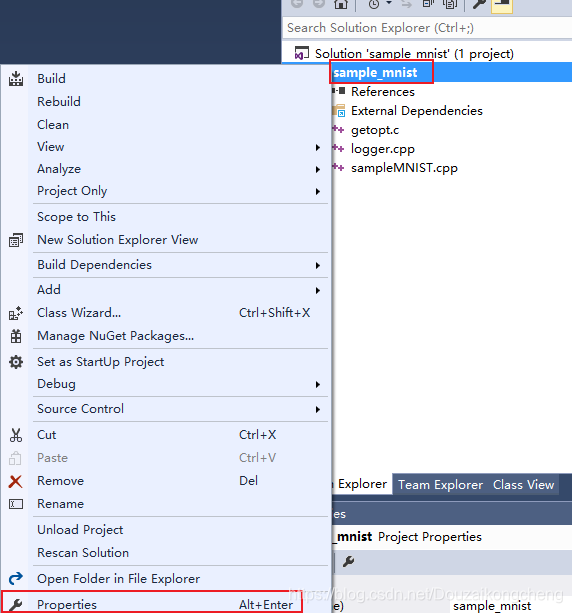Expand the References node
This screenshot has width=572, height=613.
click(334, 91)
